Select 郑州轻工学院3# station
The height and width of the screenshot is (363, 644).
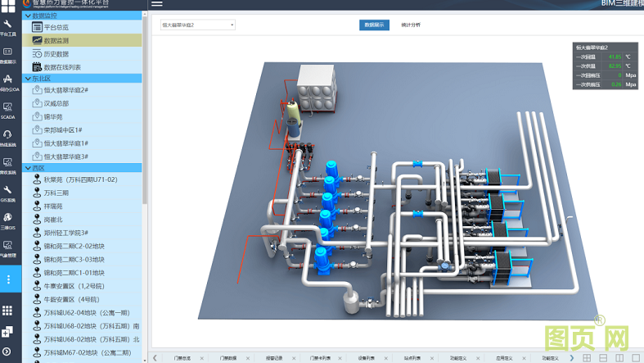click(65, 233)
